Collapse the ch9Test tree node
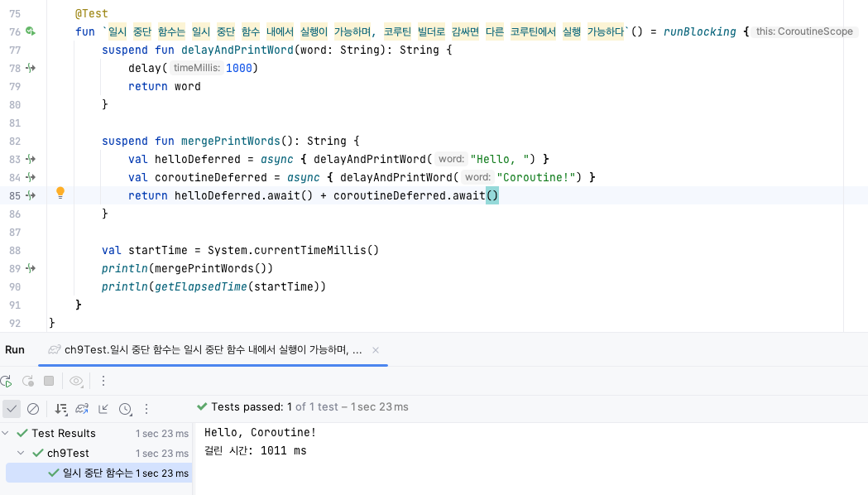 coord(21,453)
